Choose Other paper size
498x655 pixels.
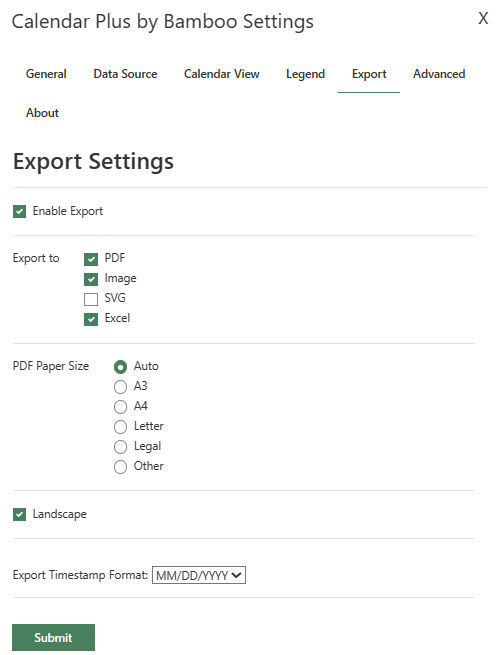[120, 467]
